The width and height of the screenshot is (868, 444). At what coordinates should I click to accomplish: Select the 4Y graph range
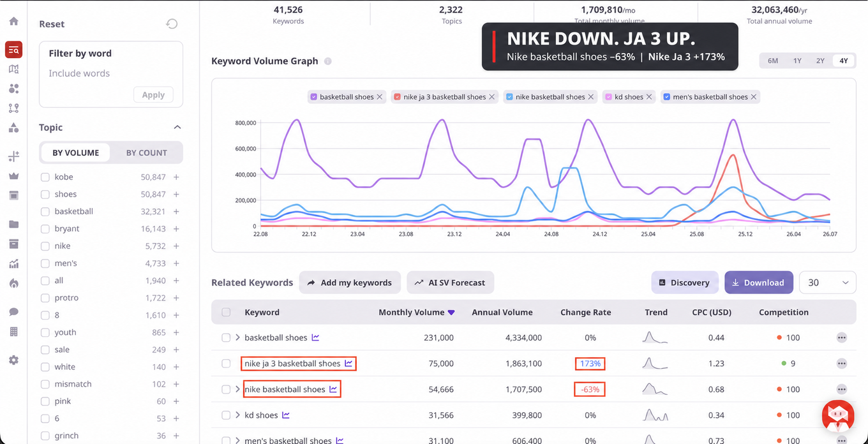point(844,61)
